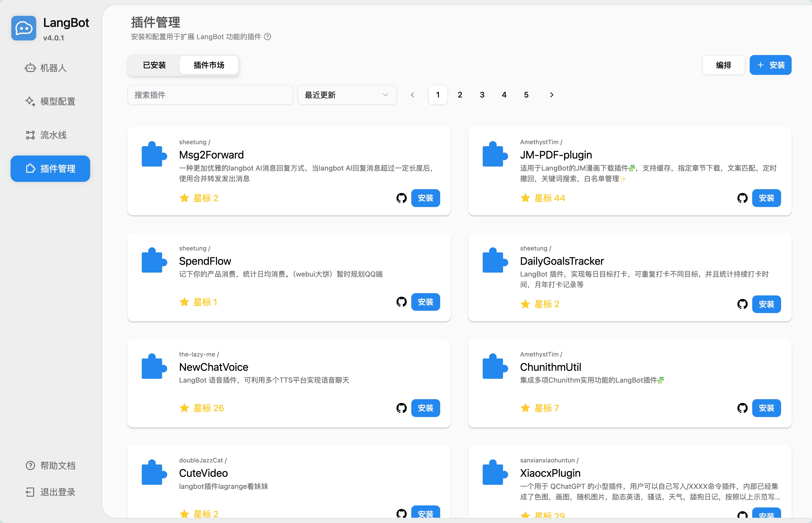The image size is (812, 523).
Task: Open the help tooltip next to page description
Action: click(268, 37)
